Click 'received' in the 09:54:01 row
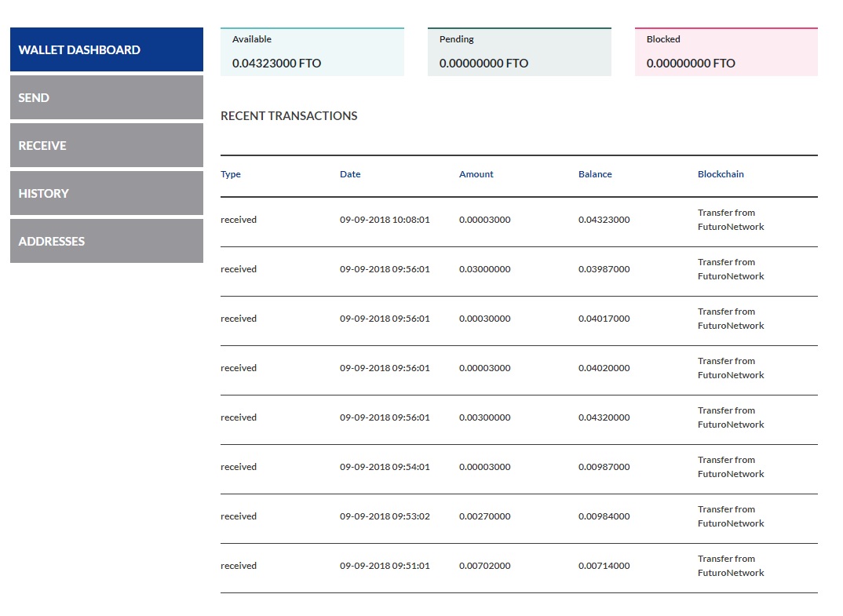This screenshot has width=843, height=616. 238,467
